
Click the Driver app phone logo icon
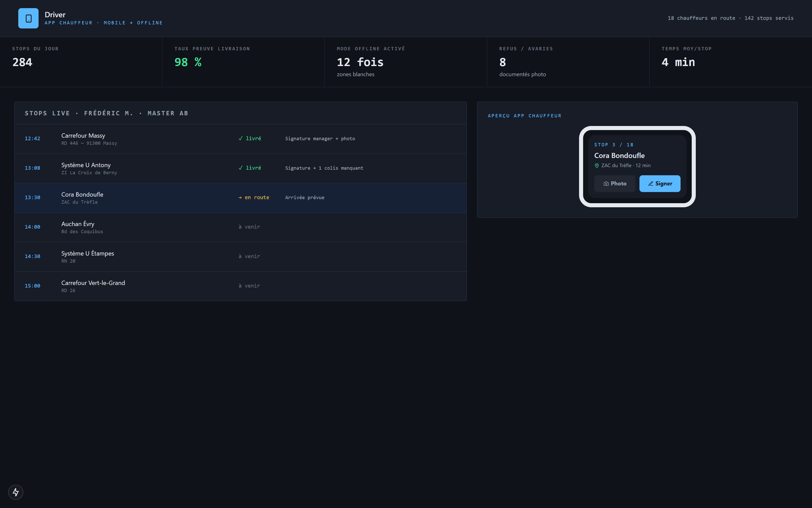pyautogui.click(x=28, y=19)
